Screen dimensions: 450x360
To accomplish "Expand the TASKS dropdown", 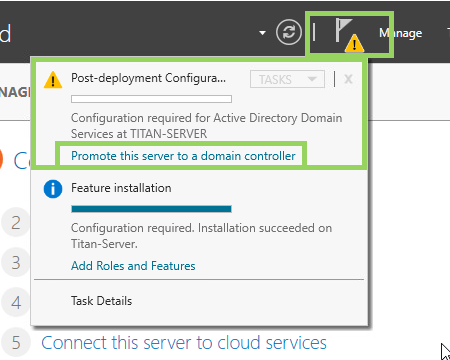I will point(287,79).
